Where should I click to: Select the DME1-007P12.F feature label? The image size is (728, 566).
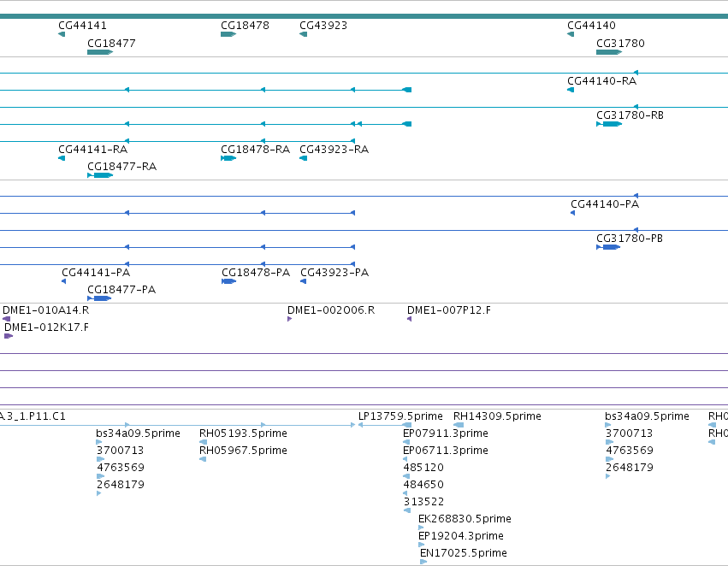click(449, 310)
